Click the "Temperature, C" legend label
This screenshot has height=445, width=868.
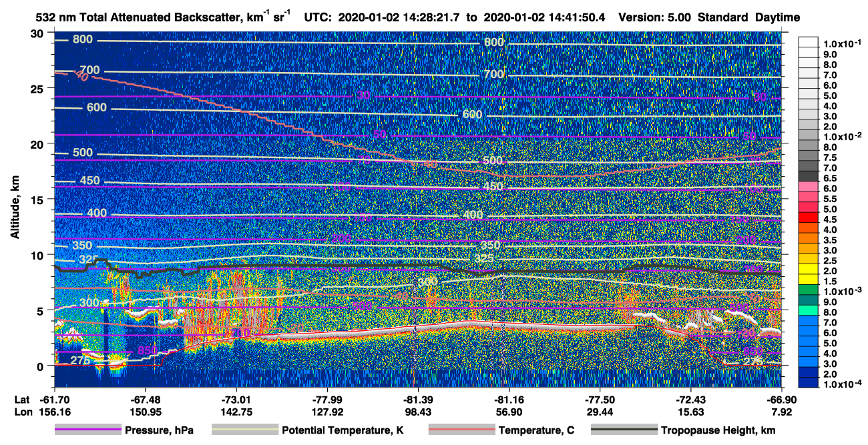point(537,430)
